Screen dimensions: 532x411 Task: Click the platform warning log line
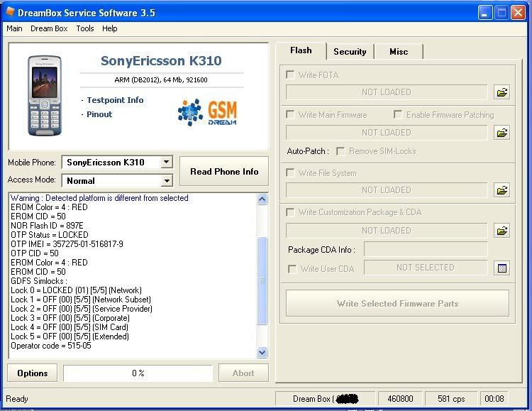99,197
